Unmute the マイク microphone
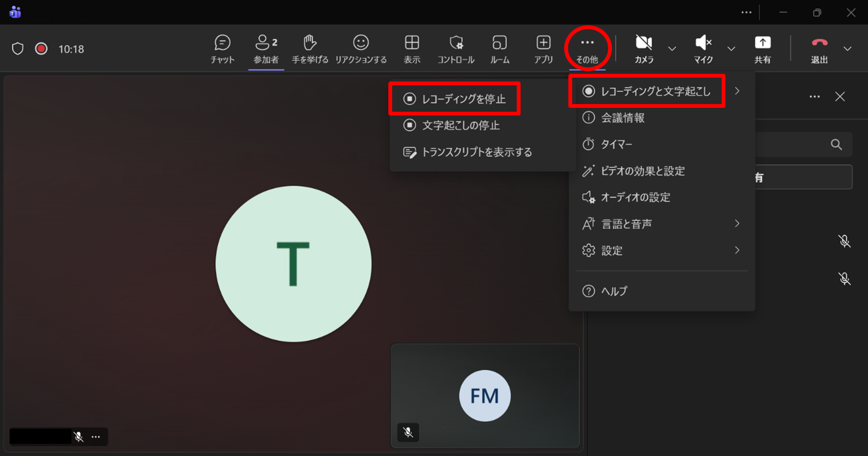 (703, 49)
